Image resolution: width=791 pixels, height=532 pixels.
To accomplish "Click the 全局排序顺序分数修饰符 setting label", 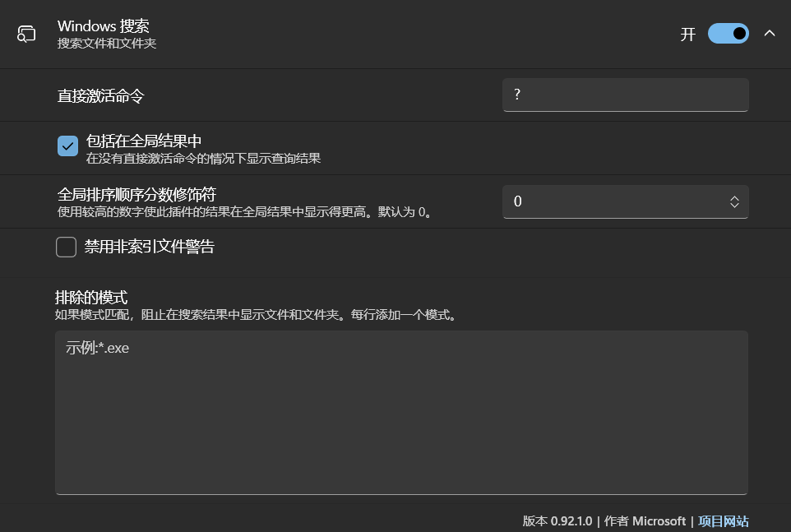I will pos(136,195).
